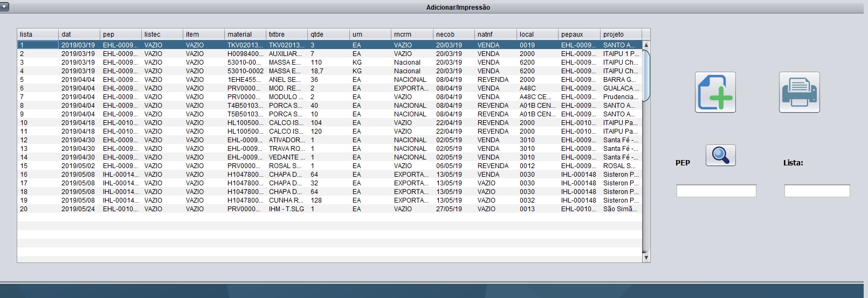
Task: Select the TRAVA RO... description cell
Action: [x=287, y=149]
